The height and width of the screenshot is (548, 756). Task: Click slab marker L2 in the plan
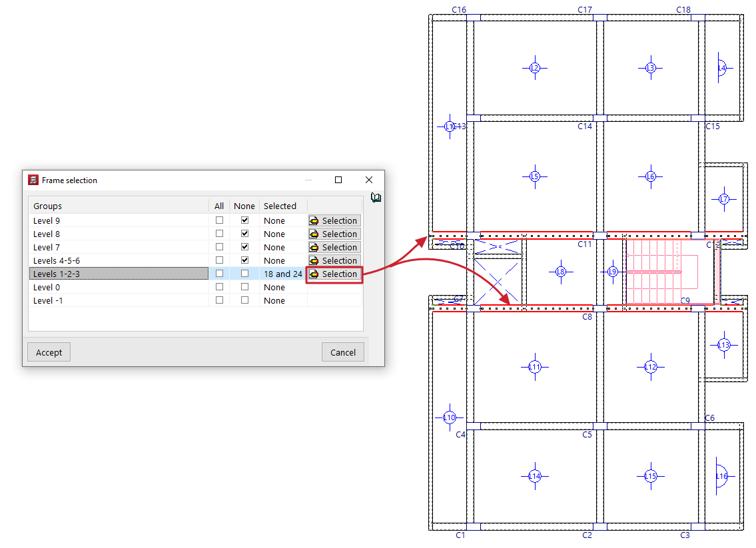coord(535,68)
